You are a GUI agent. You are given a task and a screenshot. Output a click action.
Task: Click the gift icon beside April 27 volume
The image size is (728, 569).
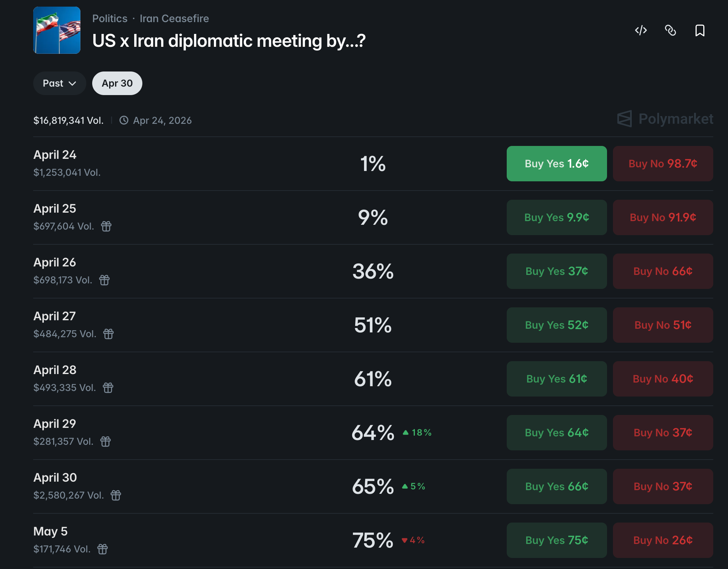click(x=108, y=334)
